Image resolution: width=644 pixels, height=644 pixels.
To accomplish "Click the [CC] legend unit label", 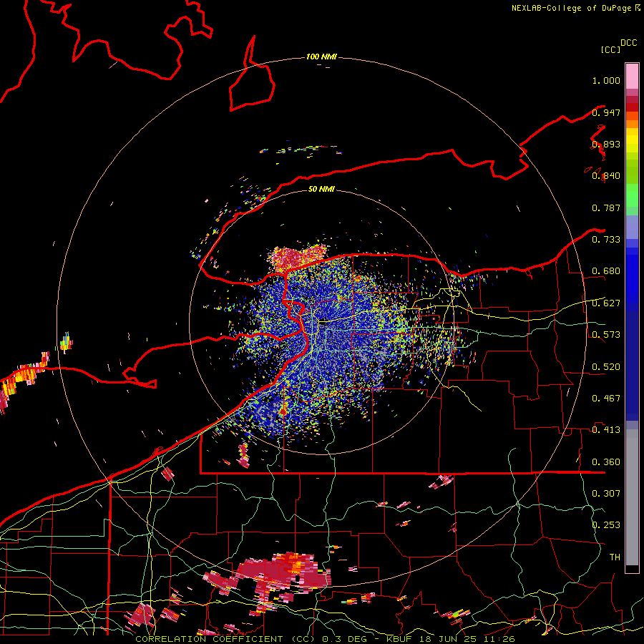I will click(611, 49).
